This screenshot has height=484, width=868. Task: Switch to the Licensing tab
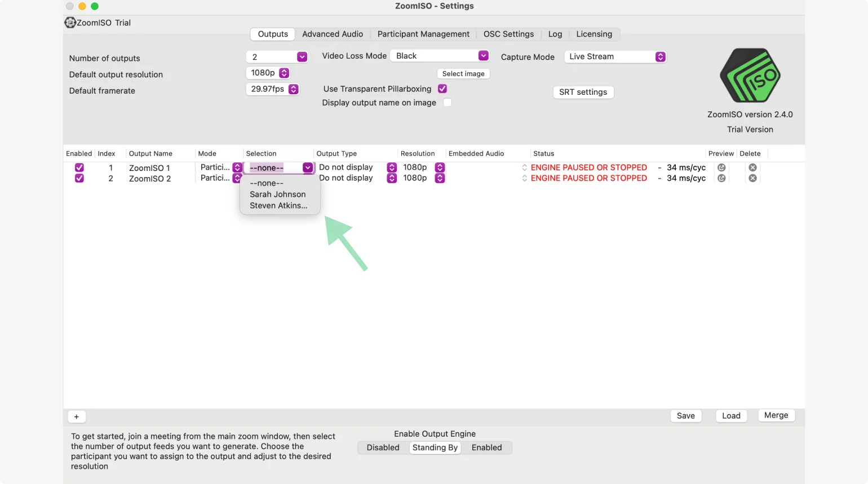594,34
